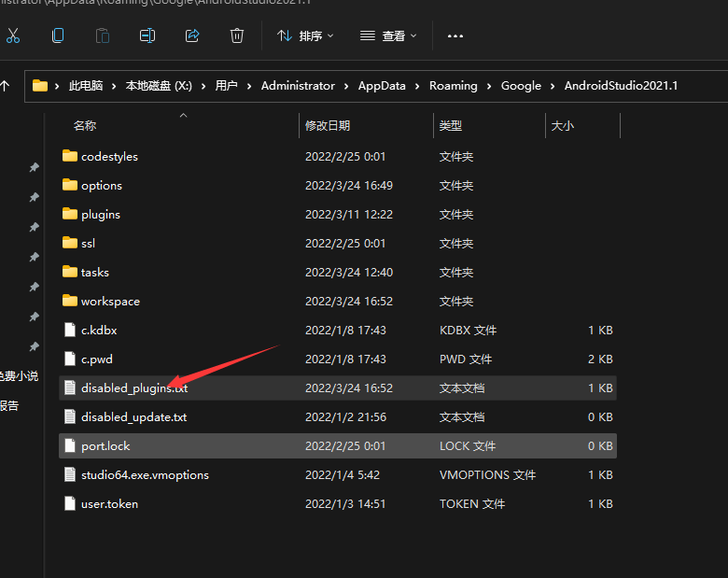Expand chevron after 本地磁盘 (X:)
The image size is (728, 578).
pos(203,86)
